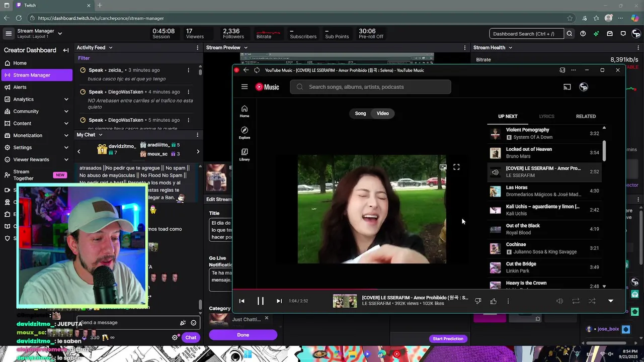Play Cut the Bridge by Linkin Park

click(544, 267)
